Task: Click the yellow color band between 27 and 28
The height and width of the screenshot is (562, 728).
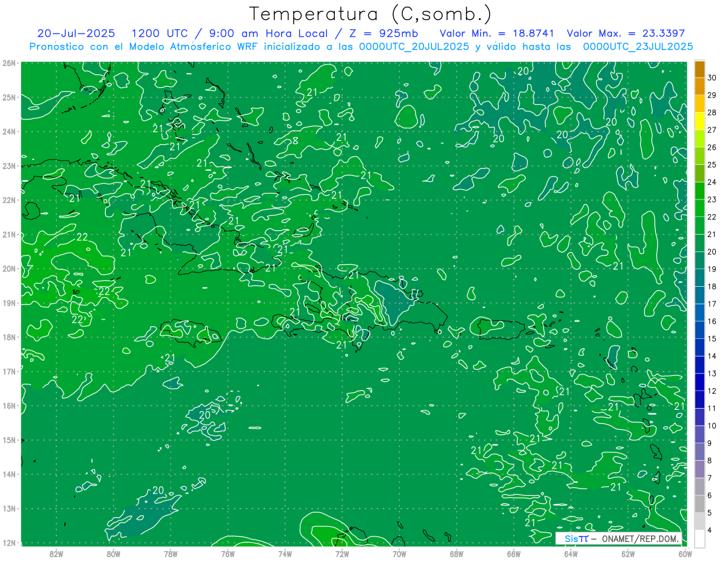Action: (x=699, y=121)
